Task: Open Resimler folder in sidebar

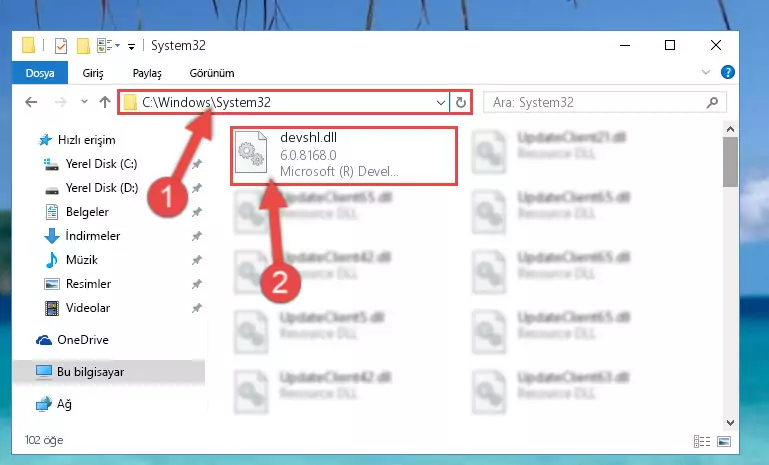Action: 77,284
